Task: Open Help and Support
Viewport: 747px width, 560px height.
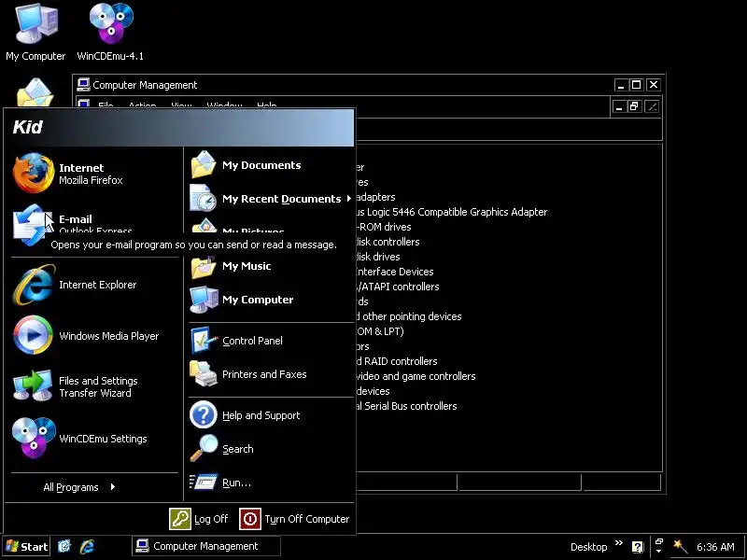Action: [270, 415]
